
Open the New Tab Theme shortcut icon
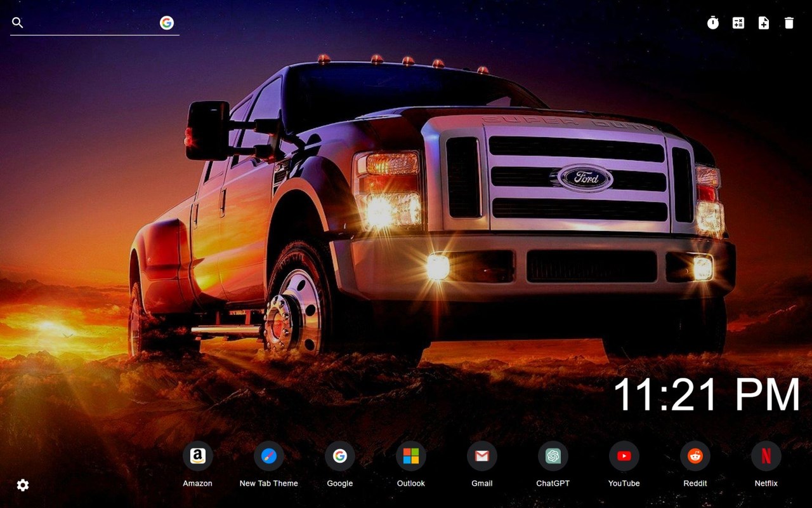point(269,456)
